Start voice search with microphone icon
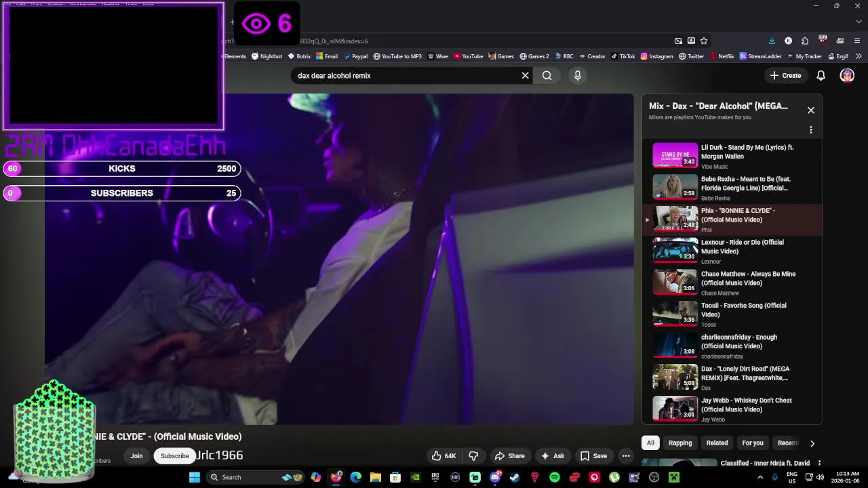The image size is (868, 488). tap(578, 76)
